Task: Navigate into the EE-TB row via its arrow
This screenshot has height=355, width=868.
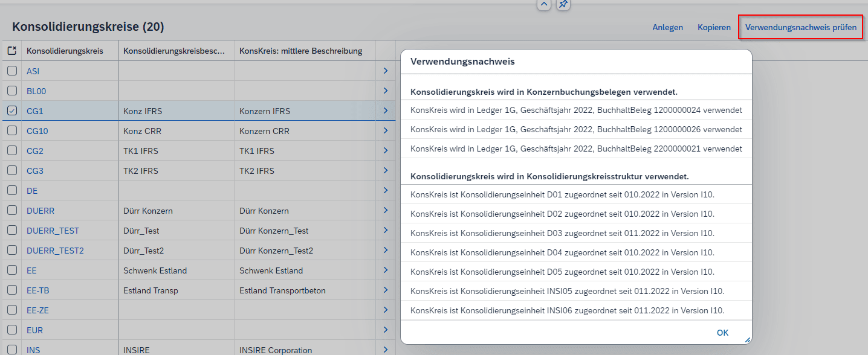Action: [386, 290]
